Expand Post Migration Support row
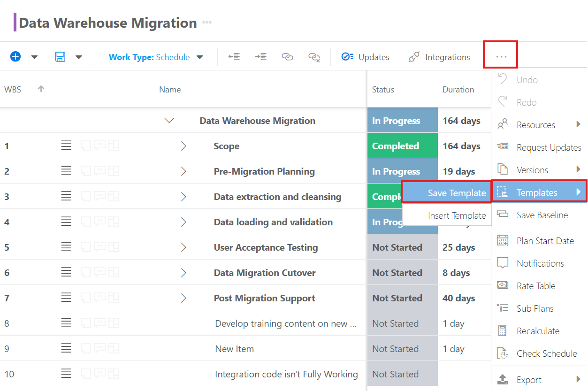Image resolution: width=588 pixels, height=391 pixels. pyautogui.click(x=183, y=298)
